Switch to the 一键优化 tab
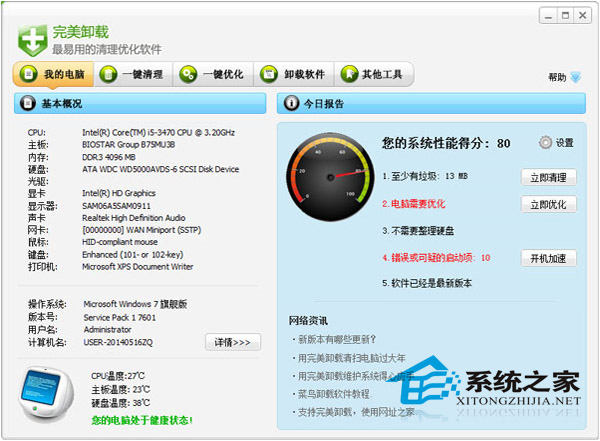The height and width of the screenshot is (441, 600). (x=213, y=74)
